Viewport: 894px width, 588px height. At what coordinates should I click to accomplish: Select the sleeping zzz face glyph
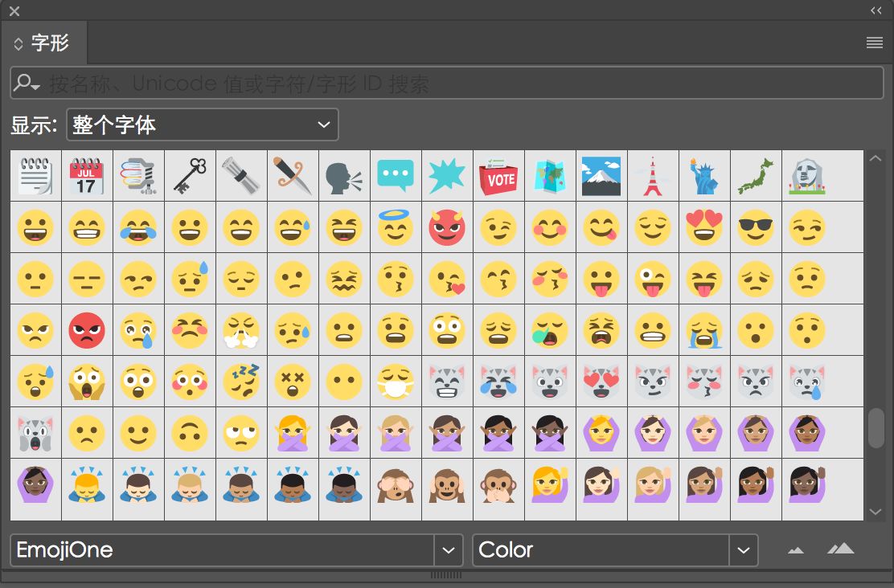241,382
